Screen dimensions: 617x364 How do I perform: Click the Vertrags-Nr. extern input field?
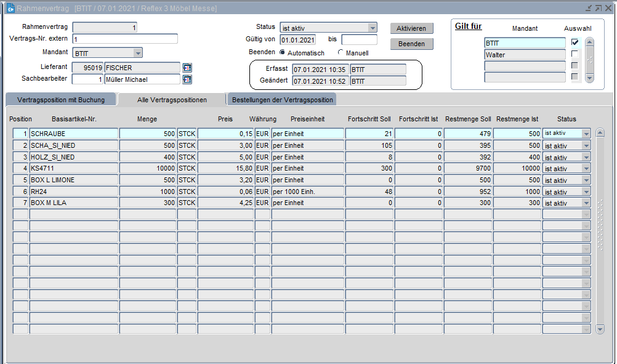pyautogui.click(x=125, y=39)
